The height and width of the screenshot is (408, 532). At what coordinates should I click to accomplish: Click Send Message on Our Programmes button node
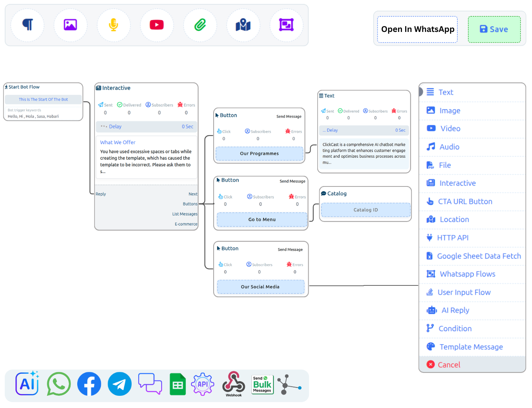tap(289, 117)
